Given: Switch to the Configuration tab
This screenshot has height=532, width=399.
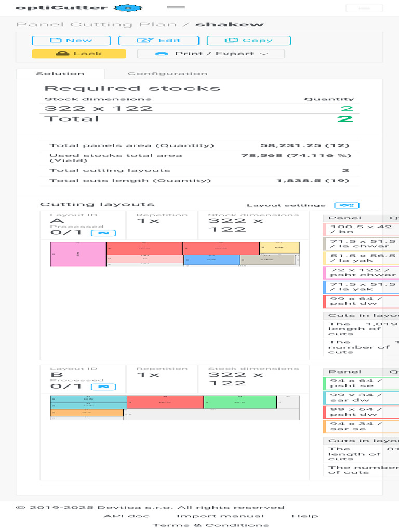Looking at the screenshot, I should pos(167,74).
